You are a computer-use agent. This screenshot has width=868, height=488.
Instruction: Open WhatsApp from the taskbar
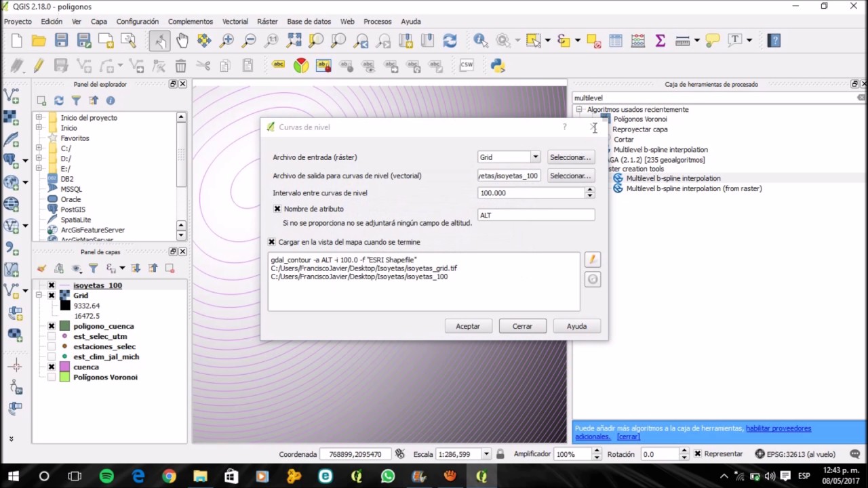coord(387,476)
